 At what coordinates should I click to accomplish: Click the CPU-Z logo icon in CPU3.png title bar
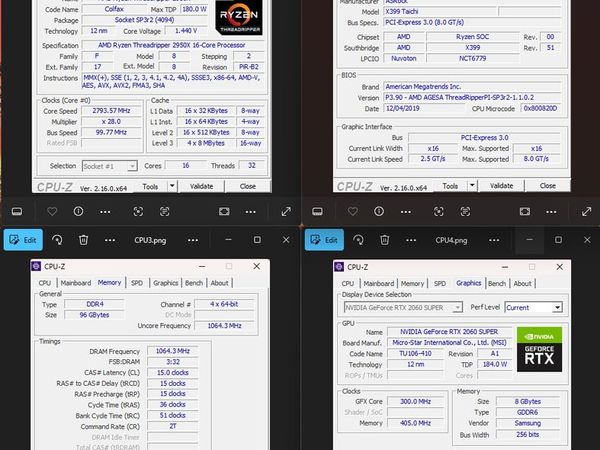(36, 266)
